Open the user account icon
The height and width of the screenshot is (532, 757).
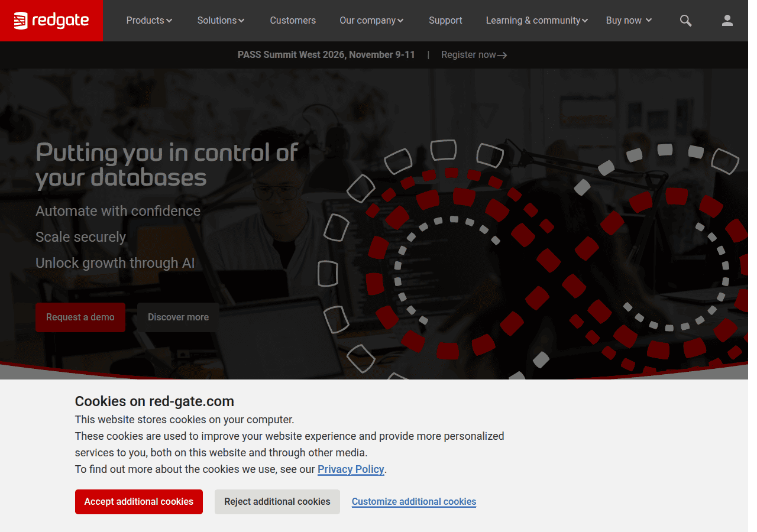tap(727, 21)
